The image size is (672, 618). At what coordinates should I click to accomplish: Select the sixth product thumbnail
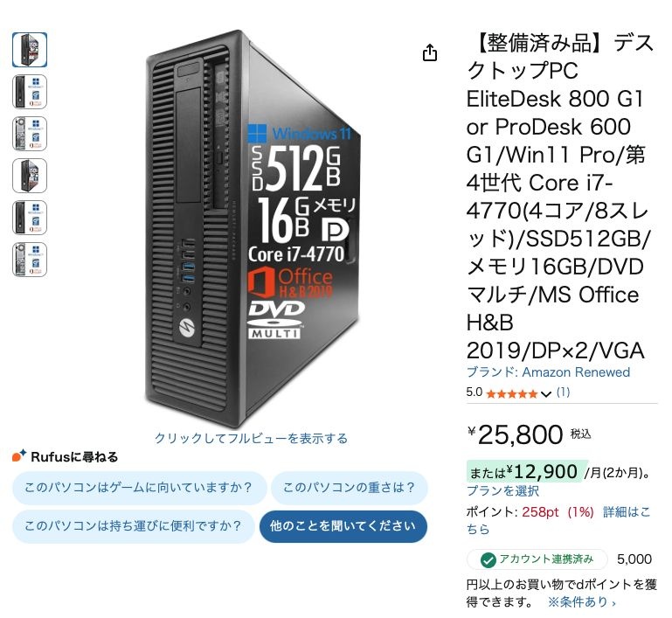[30, 260]
